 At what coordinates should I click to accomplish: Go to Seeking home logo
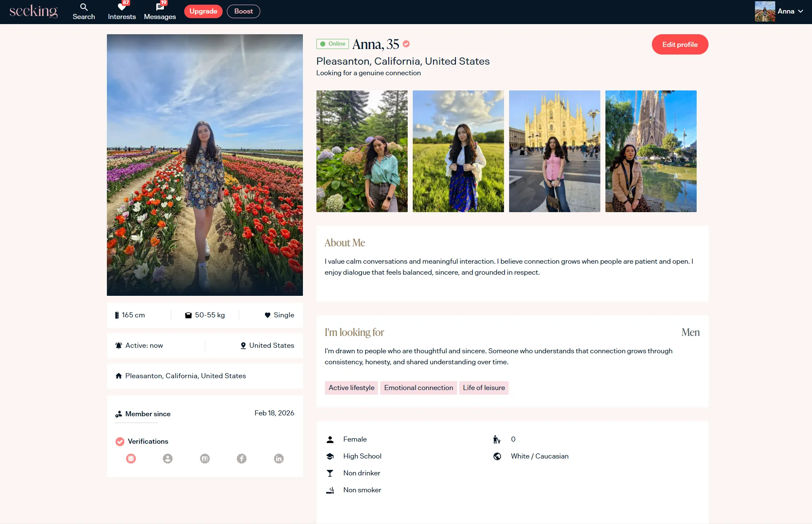coord(33,11)
